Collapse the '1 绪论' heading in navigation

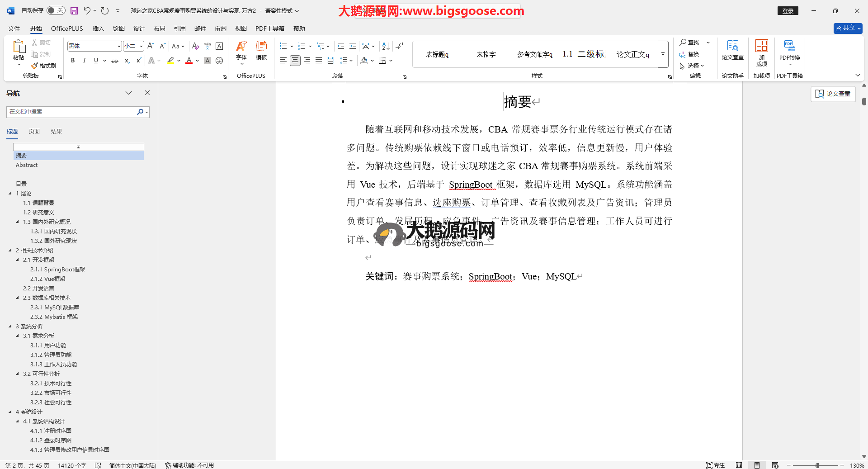point(10,194)
